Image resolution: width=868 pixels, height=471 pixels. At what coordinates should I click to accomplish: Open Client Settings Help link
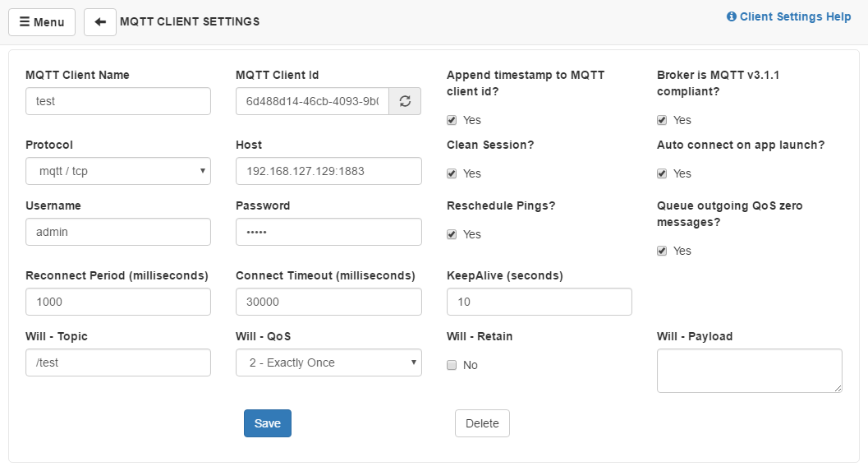[788, 16]
